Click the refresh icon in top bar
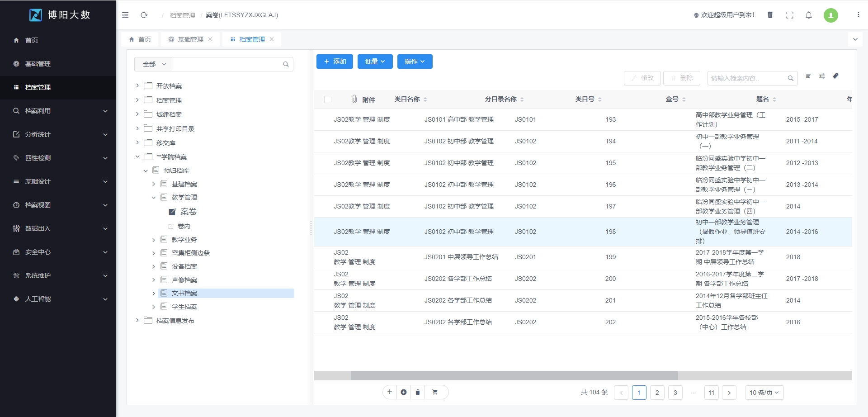This screenshot has width=868, height=417. [144, 15]
